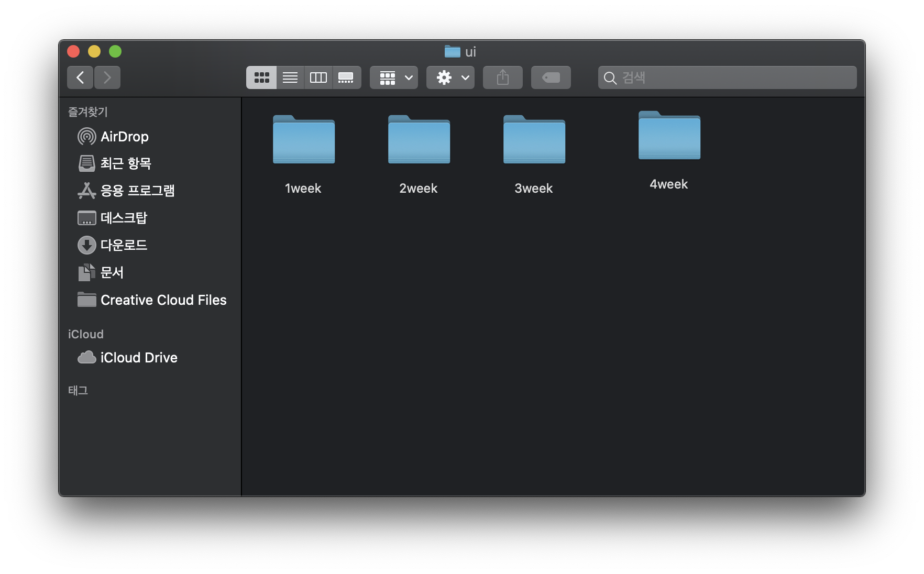Go back to the previous folder
The width and height of the screenshot is (924, 574).
[80, 78]
